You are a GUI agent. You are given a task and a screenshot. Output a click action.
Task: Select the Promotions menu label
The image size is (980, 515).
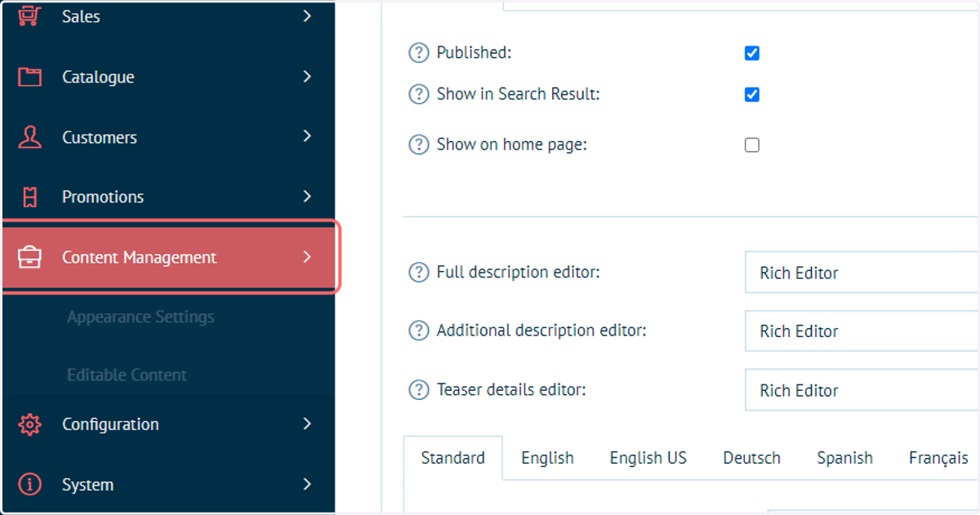click(103, 197)
